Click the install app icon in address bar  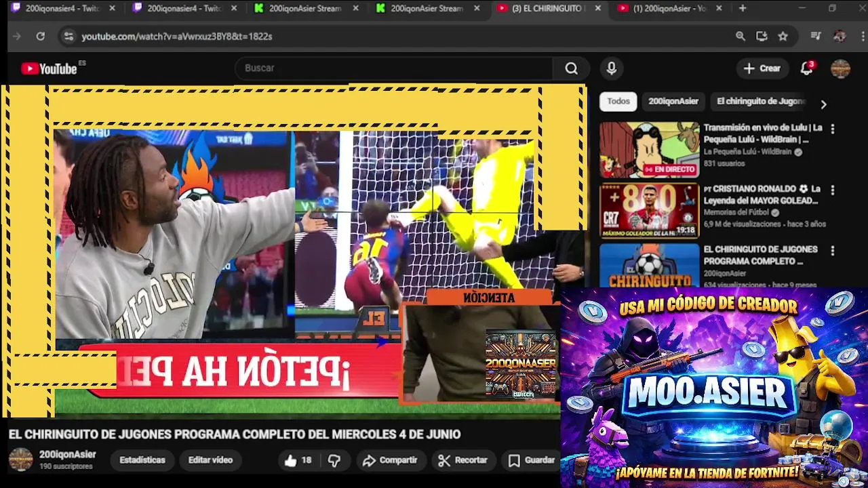click(x=762, y=36)
